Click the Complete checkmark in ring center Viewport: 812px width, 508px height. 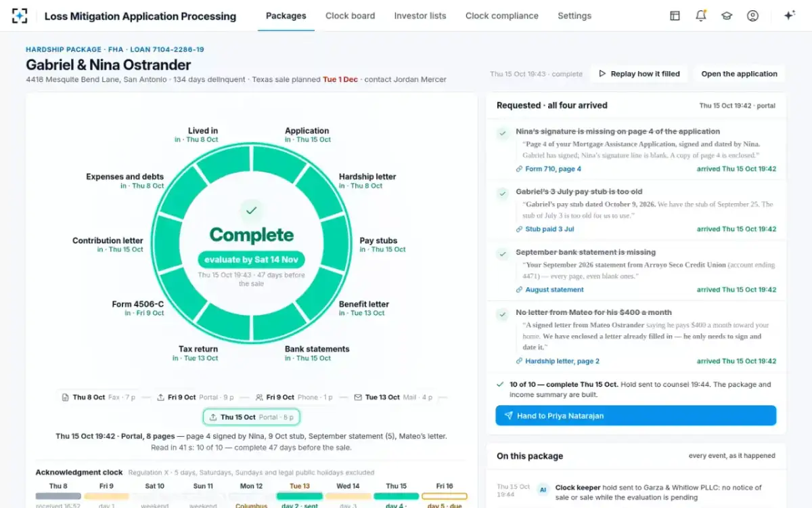click(x=251, y=211)
